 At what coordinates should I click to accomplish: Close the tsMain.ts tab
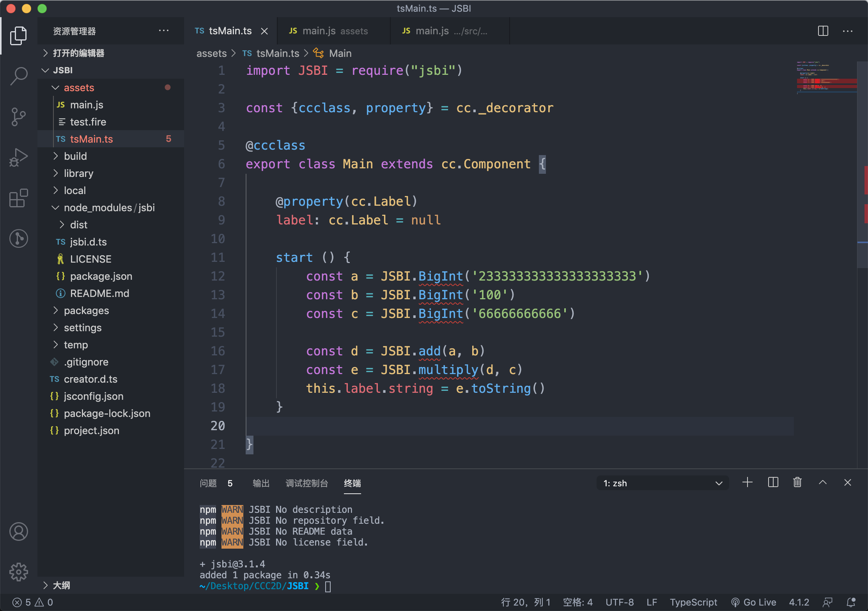click(x=264, y=31)
